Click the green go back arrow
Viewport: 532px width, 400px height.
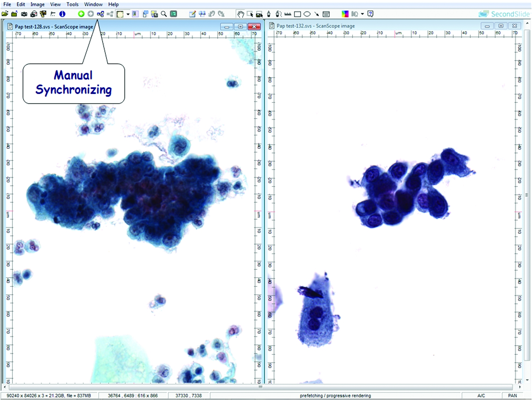coord(81,14)
